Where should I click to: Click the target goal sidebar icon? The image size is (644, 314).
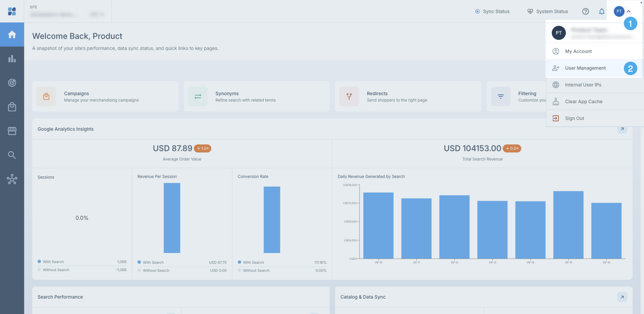pos(12,83)
